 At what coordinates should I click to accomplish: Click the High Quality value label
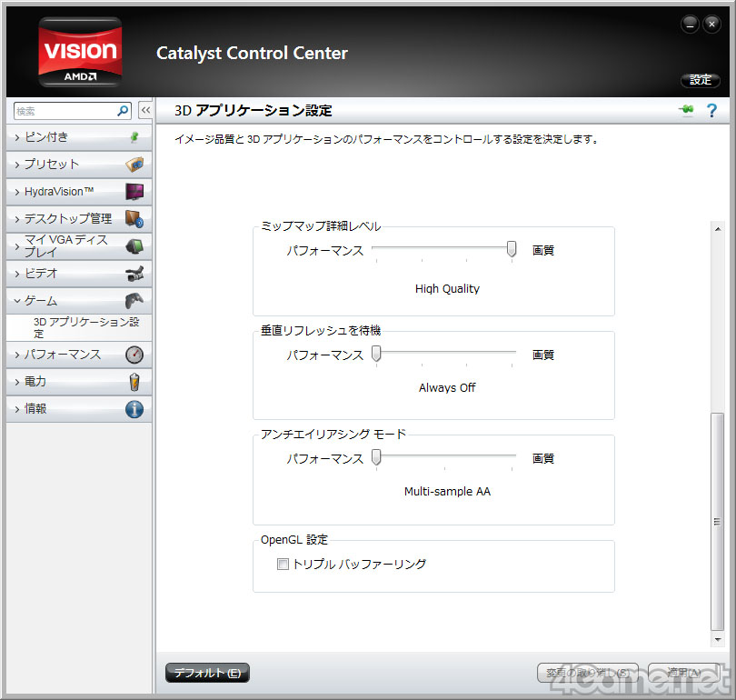tap(447, 289)
